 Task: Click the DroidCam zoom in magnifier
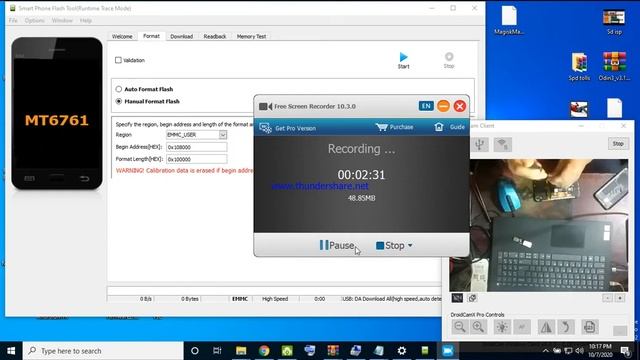478,327
